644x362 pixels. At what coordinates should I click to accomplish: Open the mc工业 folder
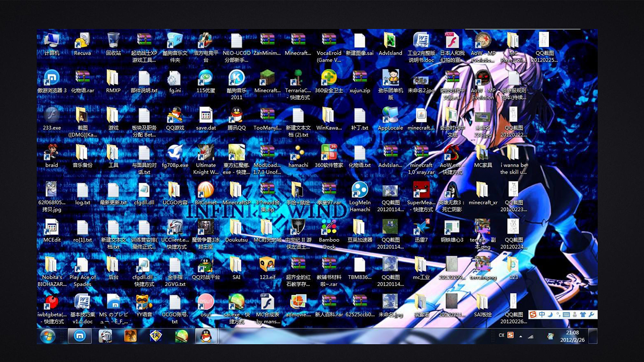coord(421,268)
